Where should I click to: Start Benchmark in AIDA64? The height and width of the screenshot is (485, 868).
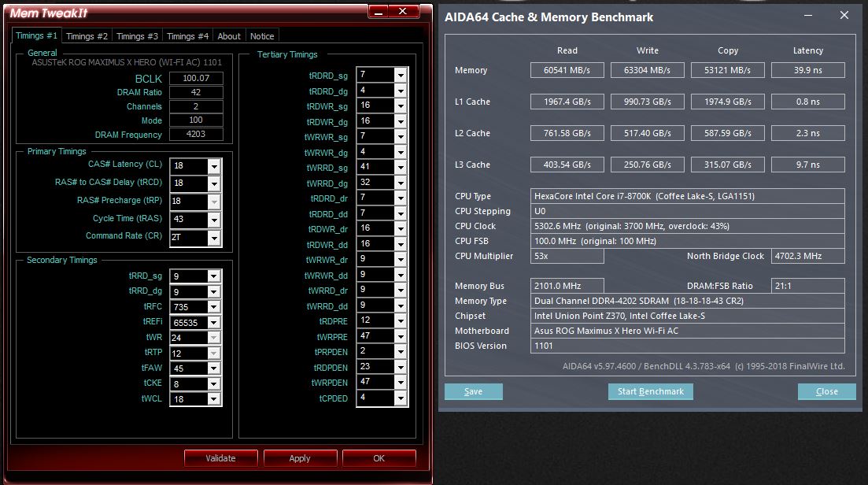[x=651, y=391]
